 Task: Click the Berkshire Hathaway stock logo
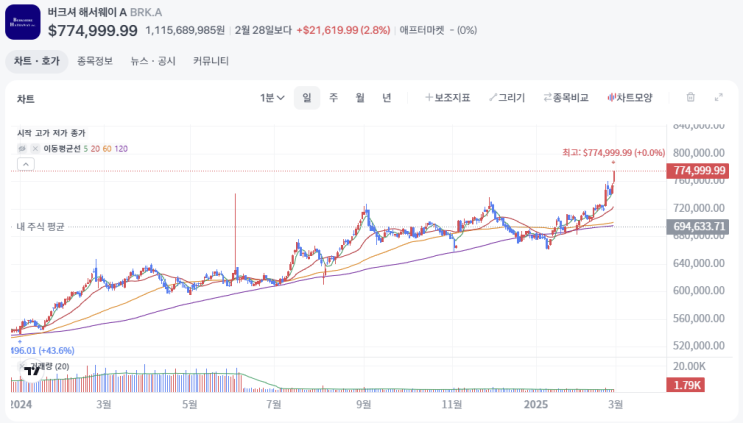(x=22, y=22)
